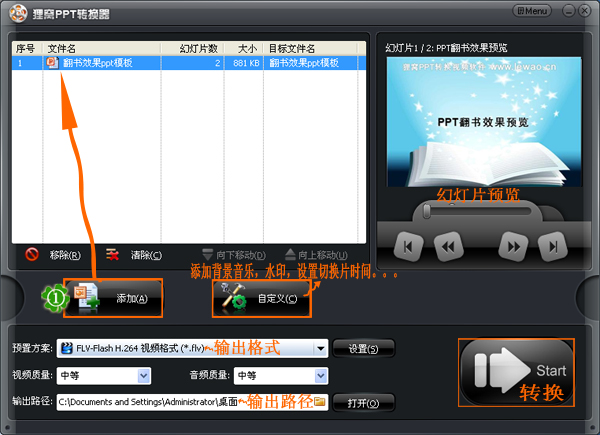Go to next slide with forward button
This screenshot has width=600, height=435.
[513, 247]
